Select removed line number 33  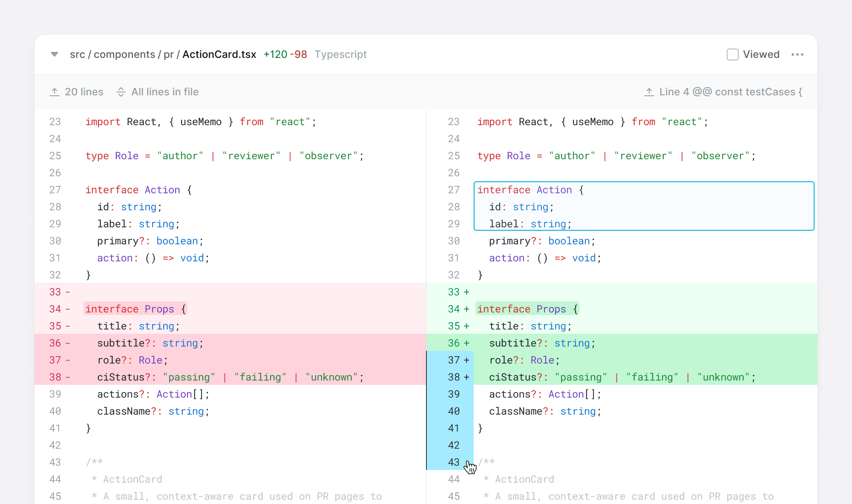point(55,292)
